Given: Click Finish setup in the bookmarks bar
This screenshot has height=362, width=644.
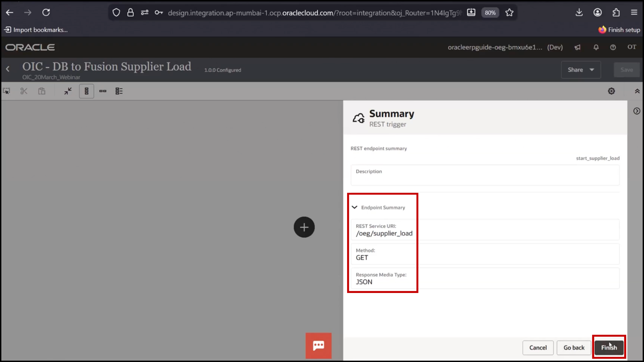Looking at the screenshot, I should (619, 30).
